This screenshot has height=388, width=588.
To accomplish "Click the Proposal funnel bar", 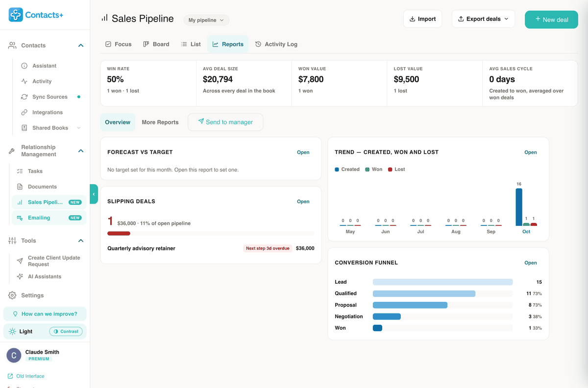I will 410,305.
